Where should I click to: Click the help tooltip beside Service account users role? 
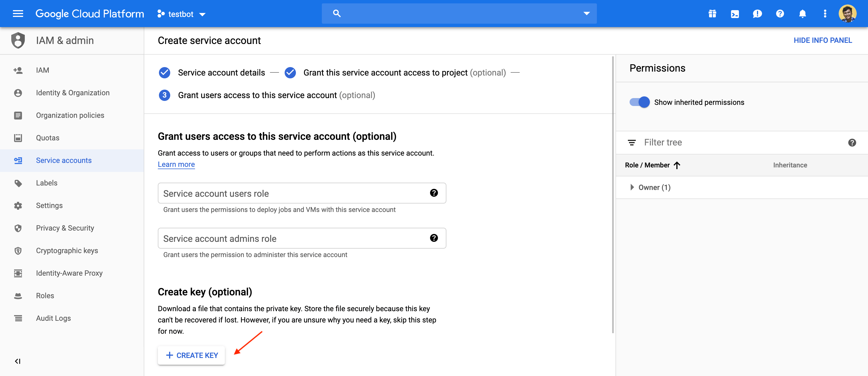pyautogui.click(x=434, y=193)
